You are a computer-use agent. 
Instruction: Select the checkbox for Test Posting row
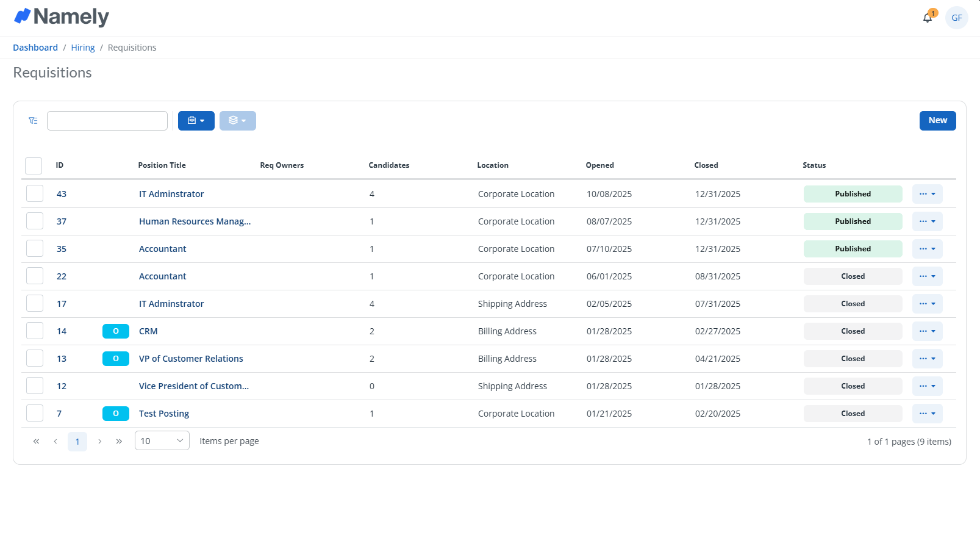coord(35,414)
